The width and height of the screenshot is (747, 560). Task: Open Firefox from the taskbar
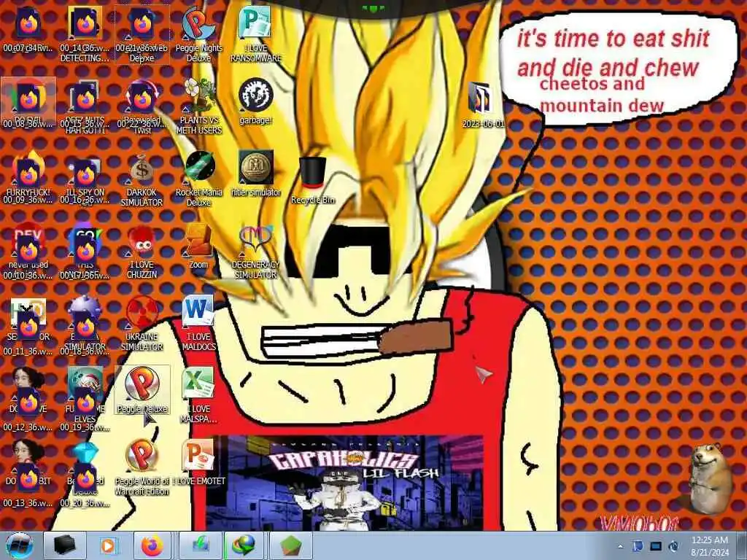pyautogui.click(x=152, y=545)
